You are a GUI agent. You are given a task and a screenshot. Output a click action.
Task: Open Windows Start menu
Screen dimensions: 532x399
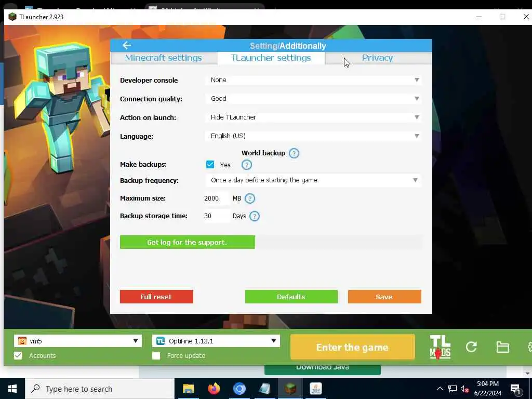[12, 389]
